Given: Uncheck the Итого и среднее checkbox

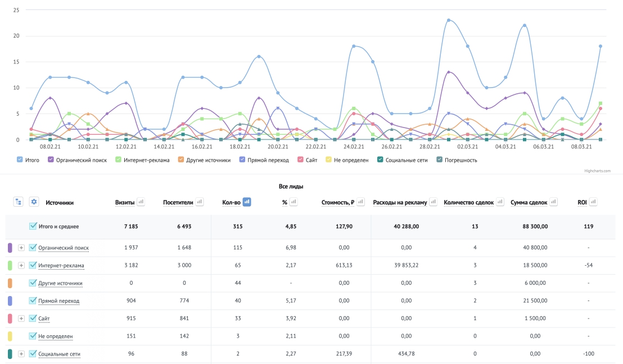Looking at the screenshot, I should point(33,226).
